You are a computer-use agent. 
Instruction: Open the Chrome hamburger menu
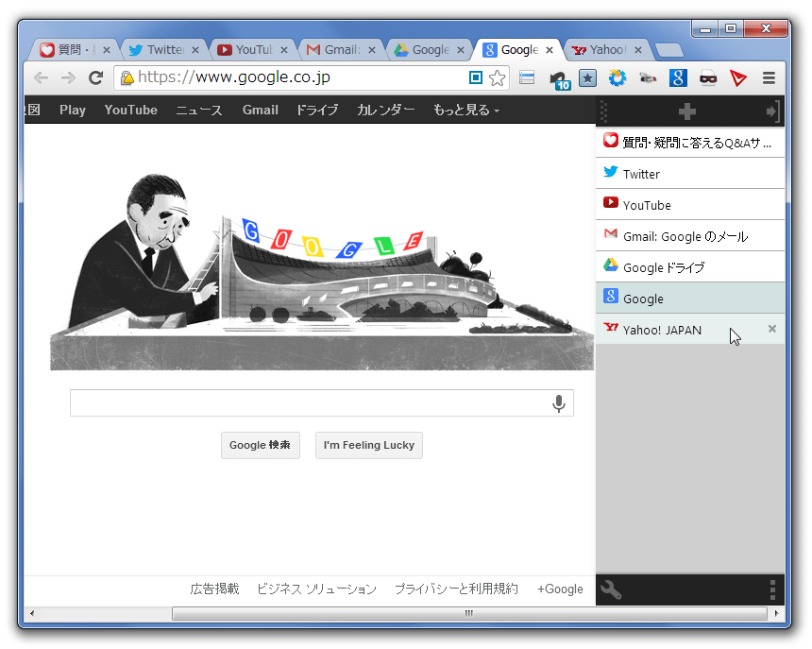[x=769, y=78]
